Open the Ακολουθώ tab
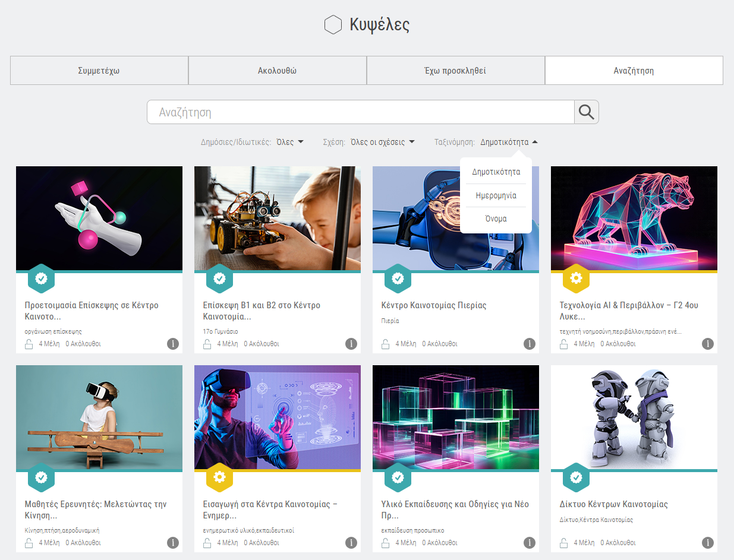734x560 pixels. coord(278,71)
